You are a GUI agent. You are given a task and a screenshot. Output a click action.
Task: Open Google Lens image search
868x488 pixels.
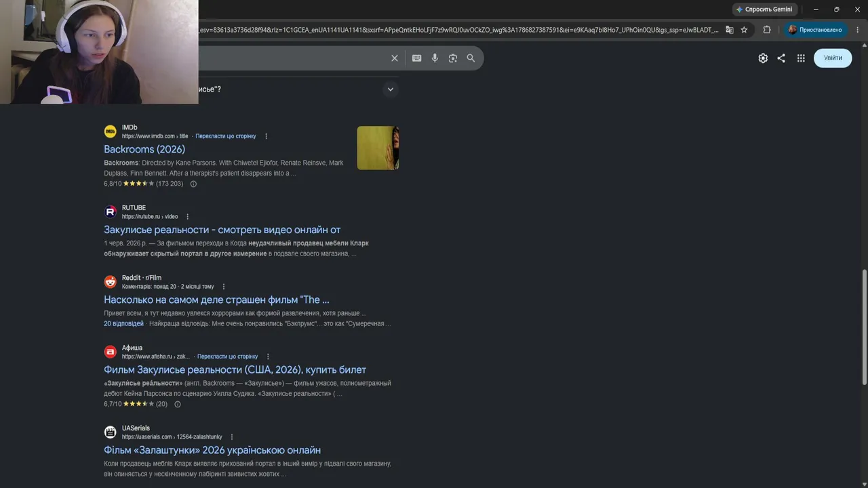click(x=453, y=58)
